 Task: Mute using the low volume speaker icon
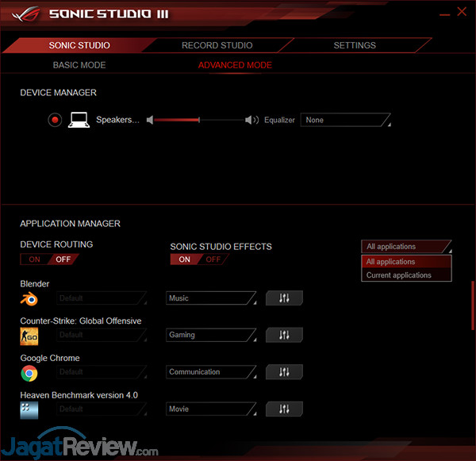[x=150, y=120]
